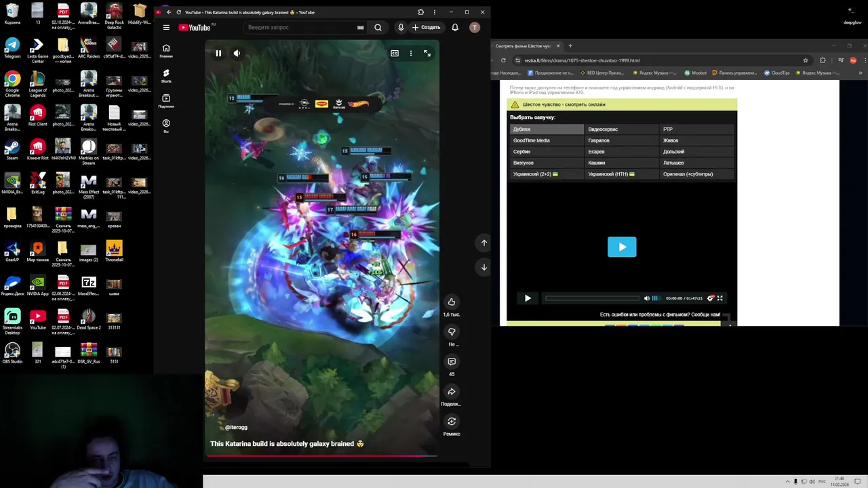
Task: Go to next Short with down arrow
Action: point(484,267)
